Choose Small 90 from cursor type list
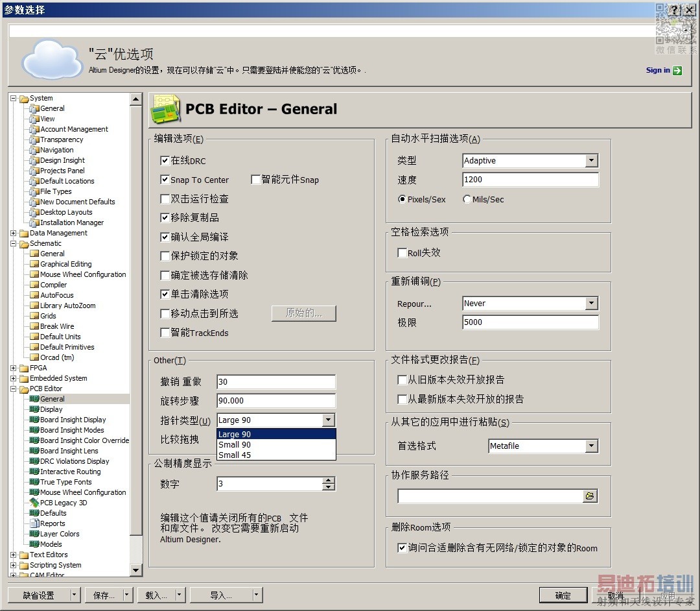700x611 pixels. [276, 445]
